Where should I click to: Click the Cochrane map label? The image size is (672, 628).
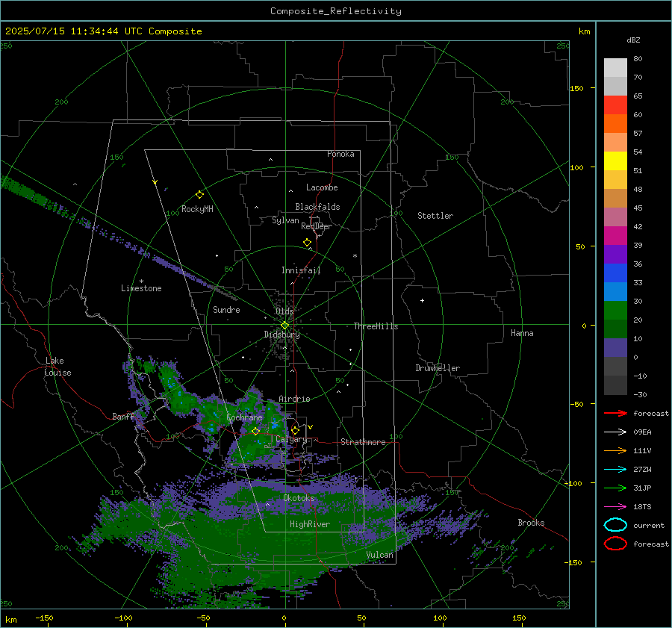pyautogui.click(x=244, y=417)
